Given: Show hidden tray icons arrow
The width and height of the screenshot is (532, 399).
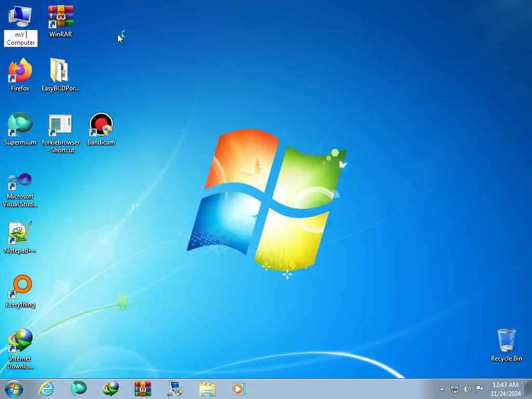Looking at the screenshot, I should (x=442, y=389).
